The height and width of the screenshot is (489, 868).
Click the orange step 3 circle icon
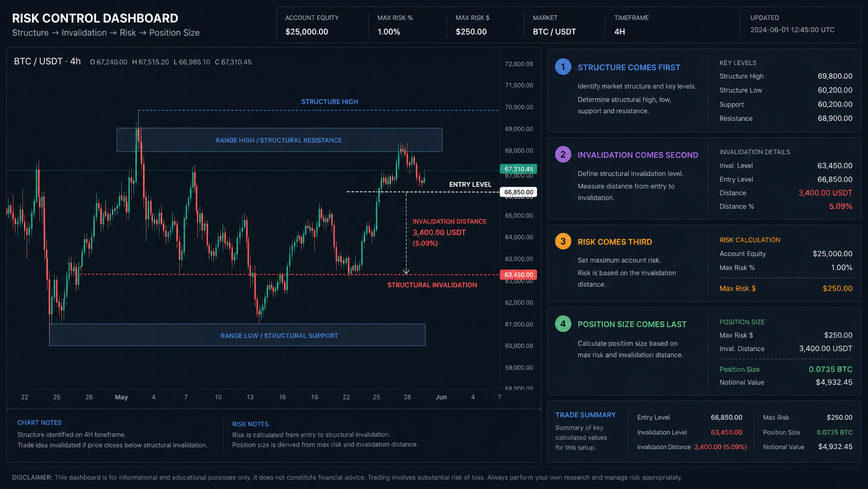(563, 241)
